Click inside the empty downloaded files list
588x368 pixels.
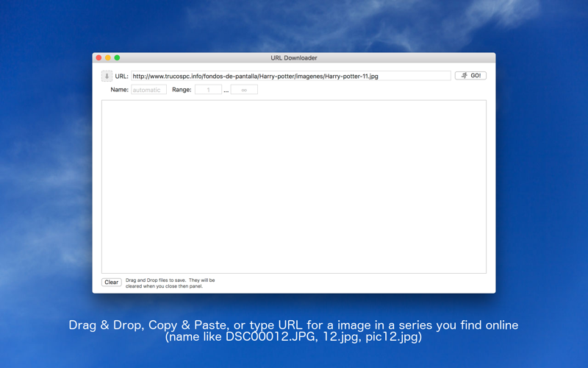[294, 187]
